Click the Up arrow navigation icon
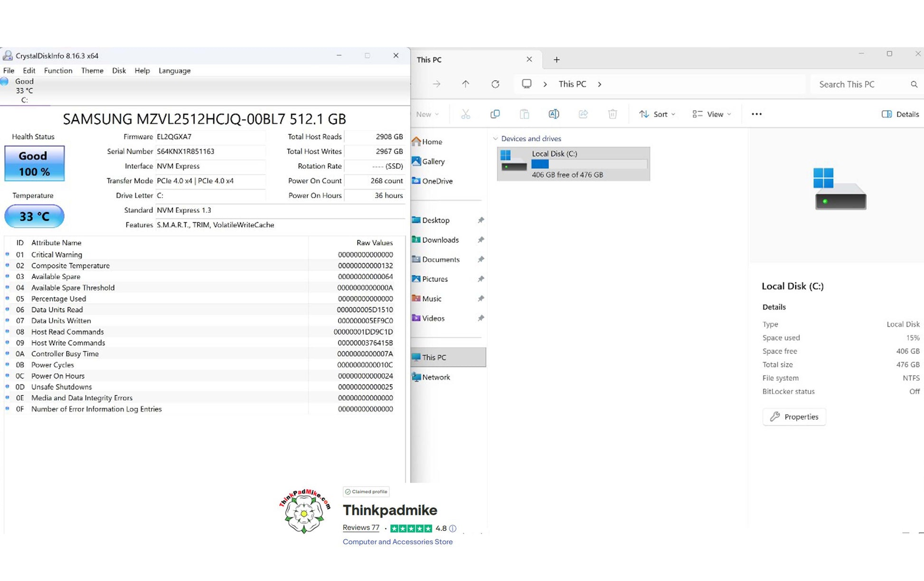Viewport: 924px width, 581px height. [x=465, y=84]
